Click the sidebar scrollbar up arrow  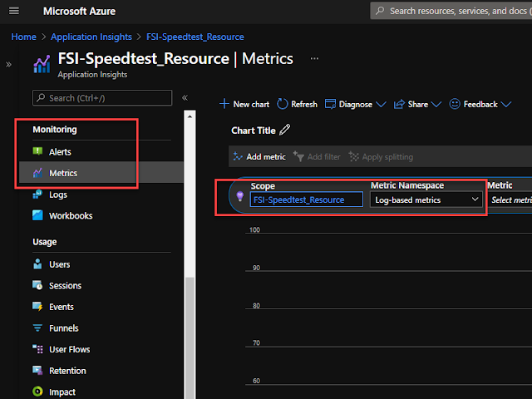coord(190,116)
